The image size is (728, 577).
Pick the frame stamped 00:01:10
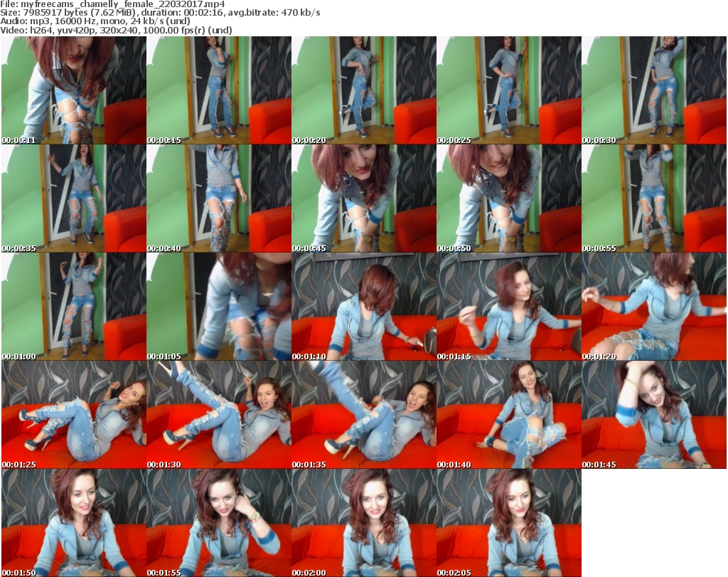point(364,307)
